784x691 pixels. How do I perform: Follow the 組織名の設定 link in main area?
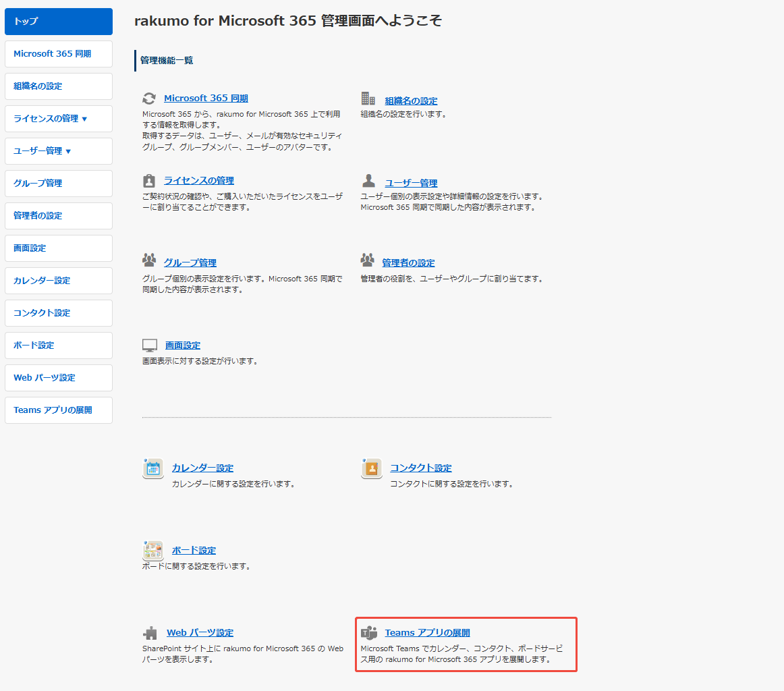point(411,101)
